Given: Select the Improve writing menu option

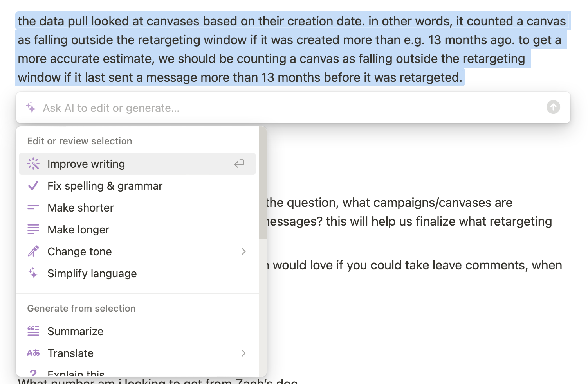Looking at the screenshot, I should coord(137,164).
